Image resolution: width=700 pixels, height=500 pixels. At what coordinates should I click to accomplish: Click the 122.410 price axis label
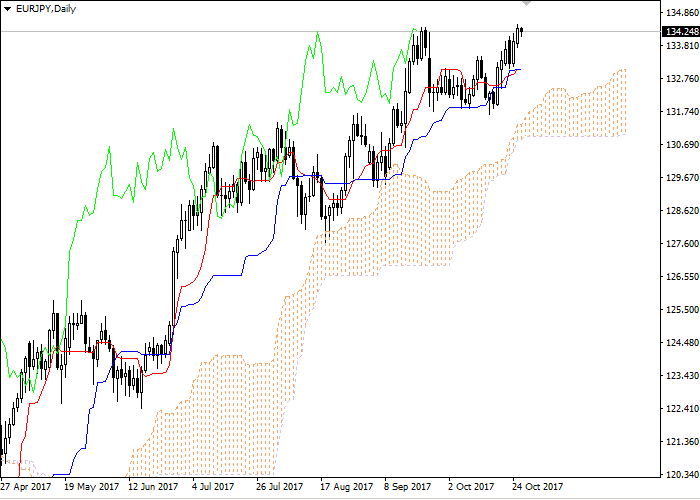682,409
